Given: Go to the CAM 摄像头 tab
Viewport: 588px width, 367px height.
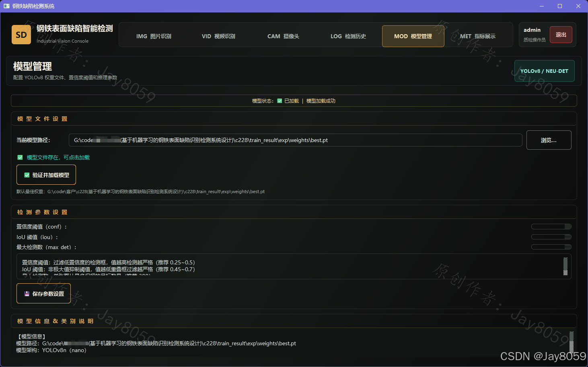Looking at the screenshot, I should [x=283, y=36].
